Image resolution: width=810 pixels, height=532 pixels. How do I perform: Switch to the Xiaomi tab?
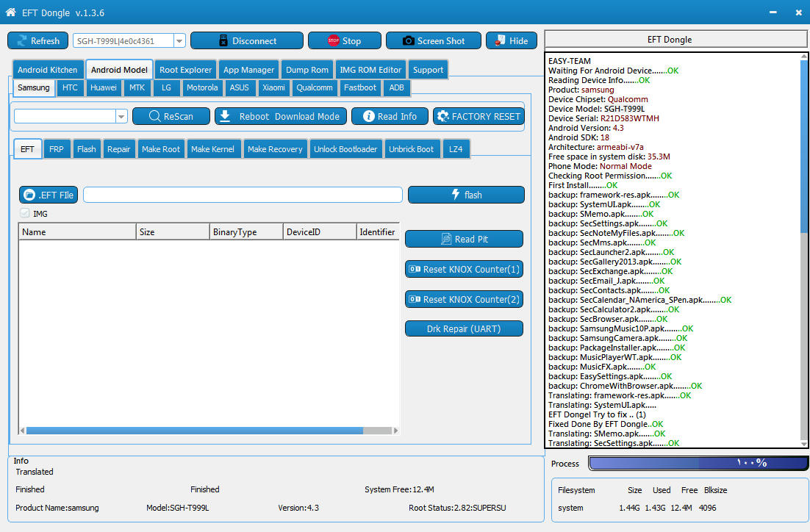(273, 87)
